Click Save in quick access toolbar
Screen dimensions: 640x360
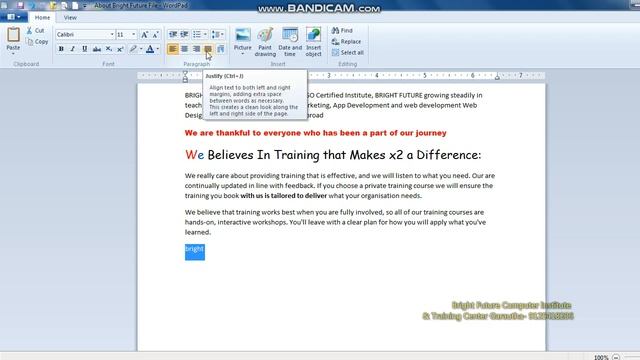coord(20,5)
